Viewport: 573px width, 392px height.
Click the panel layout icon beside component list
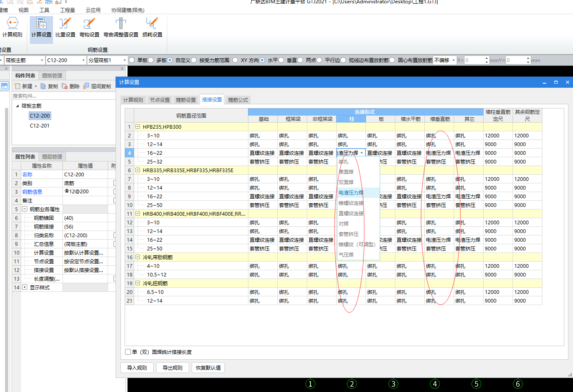pyautogui.click(x=4, y=86)
